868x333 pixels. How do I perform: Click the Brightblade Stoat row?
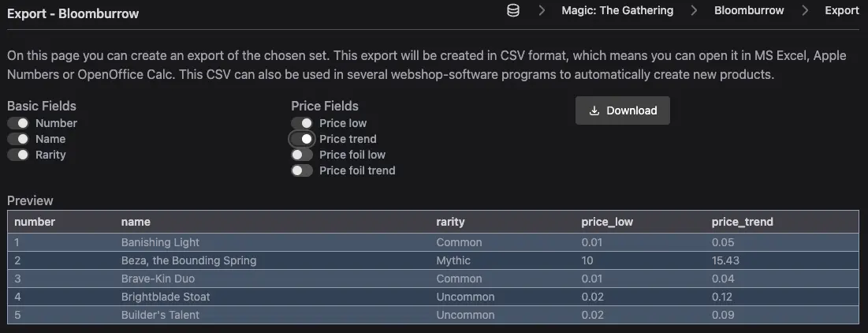coord(434,297)
